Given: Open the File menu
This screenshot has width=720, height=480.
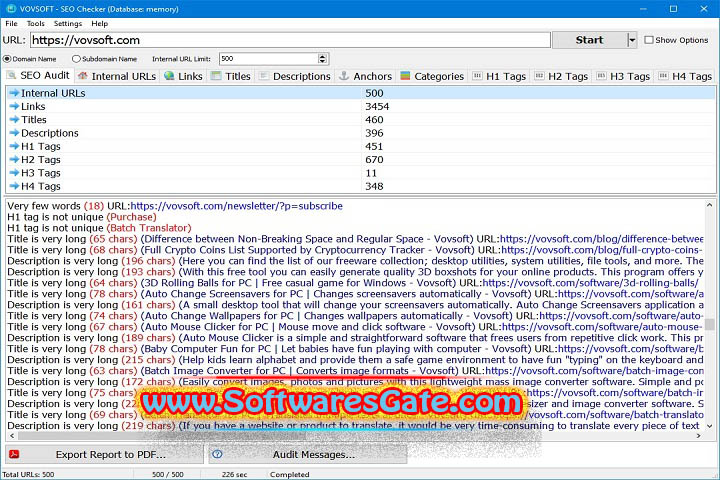Looking at the screenshot, I should (x=11, y=23).
